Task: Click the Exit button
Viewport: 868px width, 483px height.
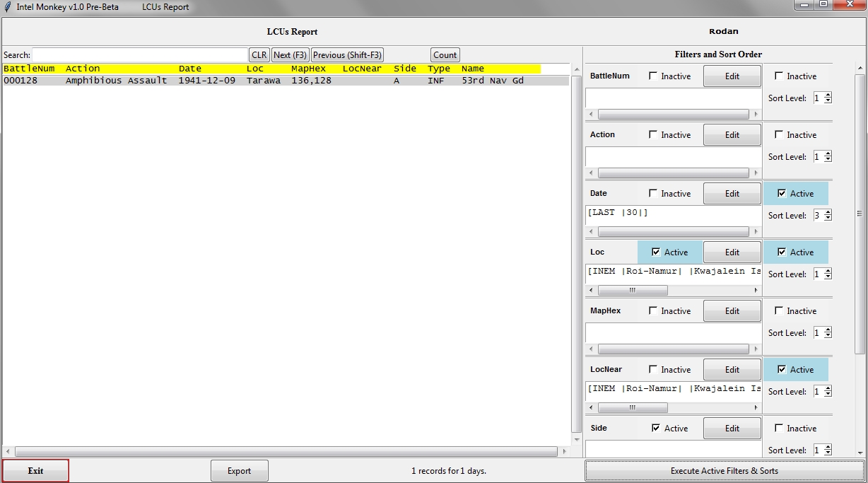Action: point(35,471)
